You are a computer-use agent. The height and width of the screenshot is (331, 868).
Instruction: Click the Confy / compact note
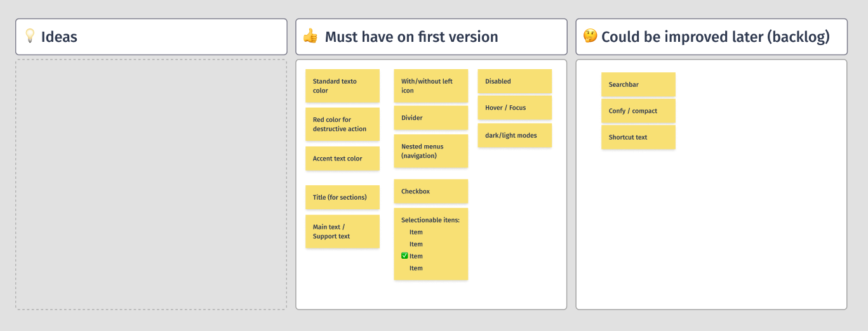pyautogui.click(x=638, y=111)
